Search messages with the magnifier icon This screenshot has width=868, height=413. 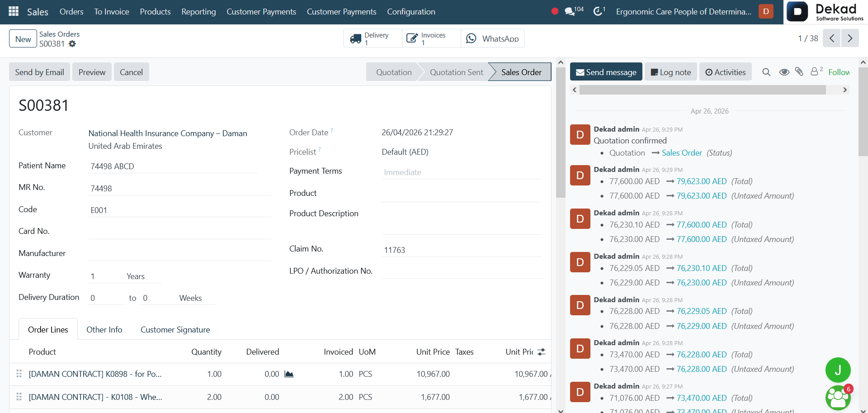[766, 72]
